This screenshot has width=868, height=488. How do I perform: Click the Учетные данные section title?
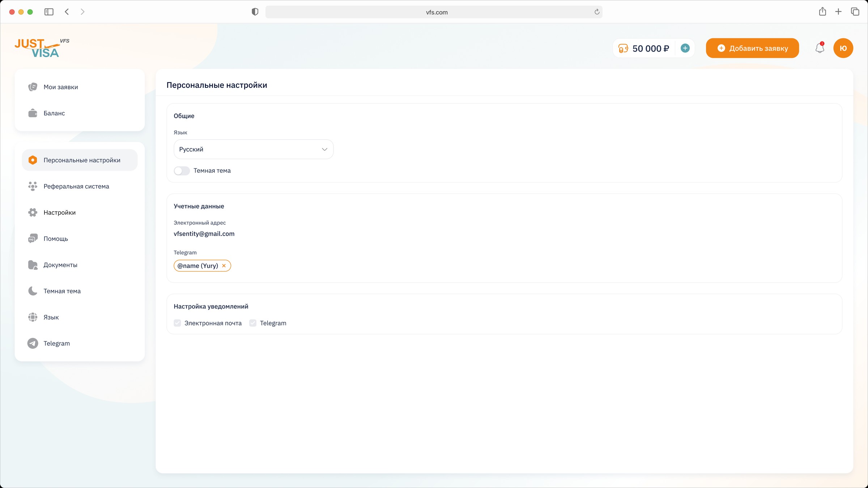point(199,206)
